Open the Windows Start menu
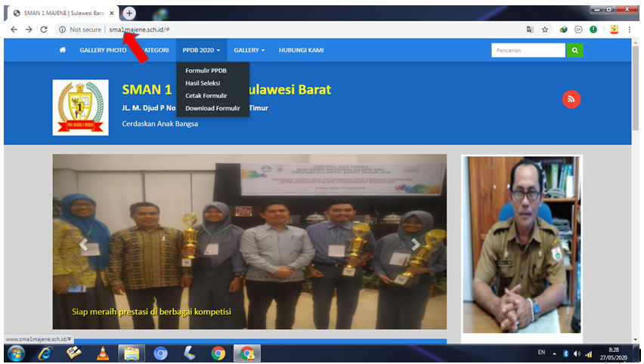The image size is (644, 364). 15,353
